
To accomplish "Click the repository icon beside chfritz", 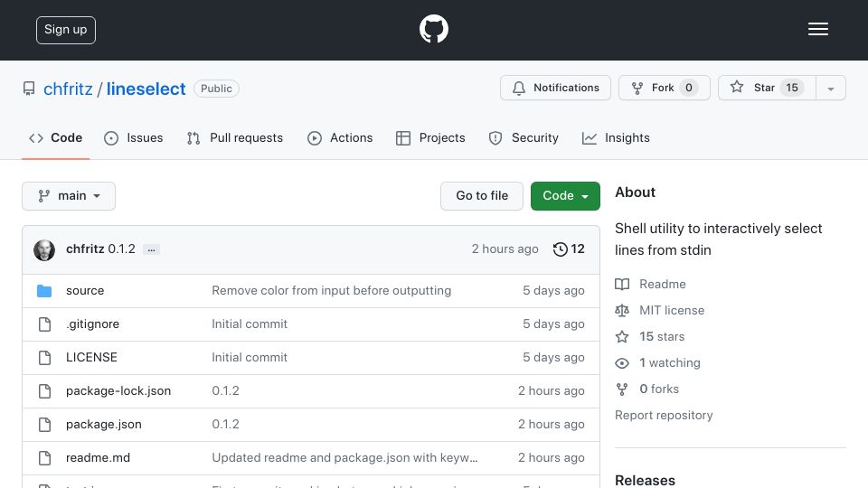I will 29,89.
